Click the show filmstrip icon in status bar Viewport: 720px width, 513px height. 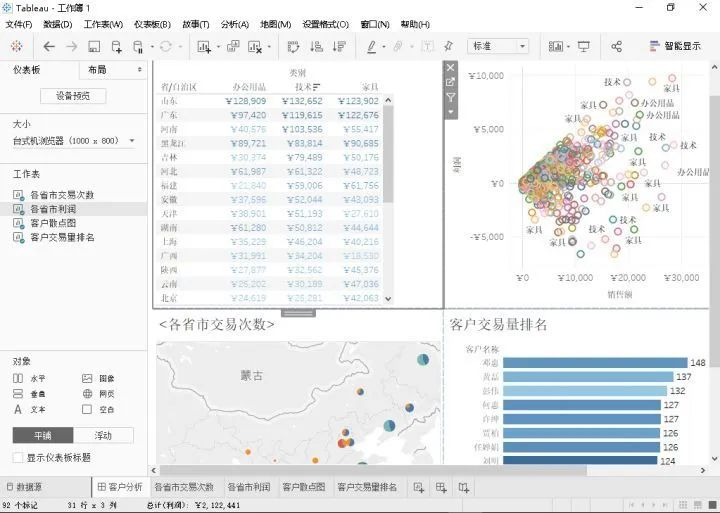[698, 505]
